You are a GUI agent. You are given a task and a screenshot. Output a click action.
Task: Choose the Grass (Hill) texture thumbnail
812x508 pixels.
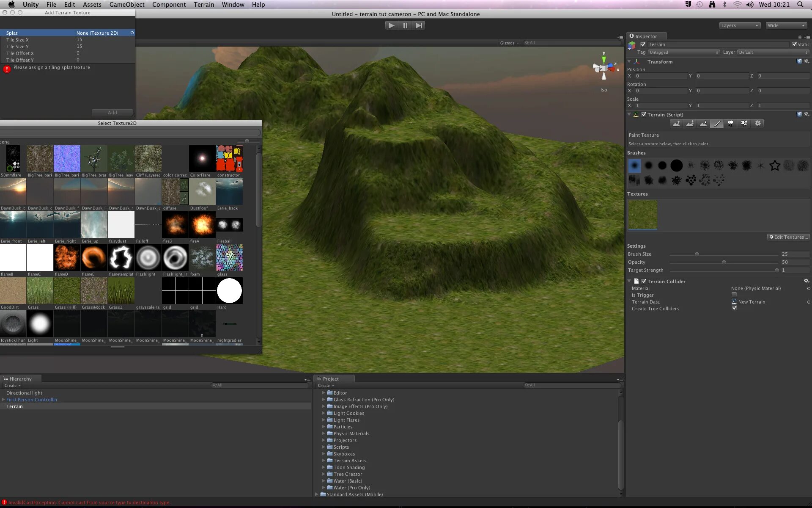coord(67,291)
